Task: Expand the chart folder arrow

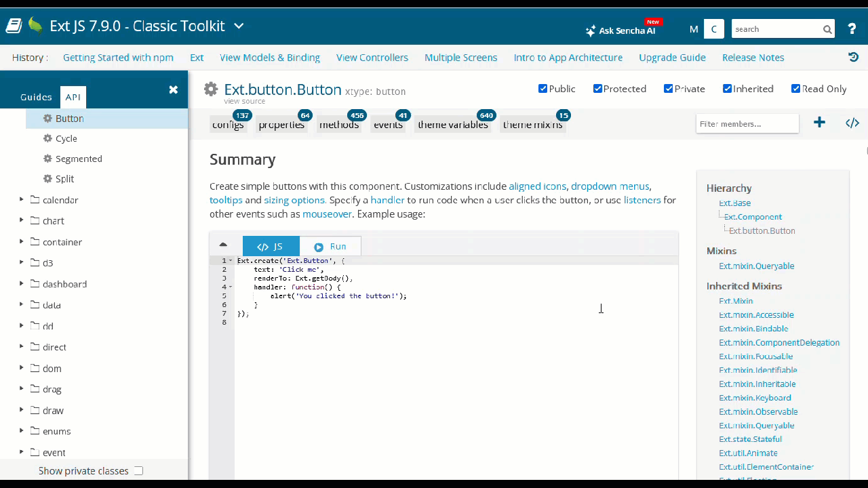Action: (21, 220)
